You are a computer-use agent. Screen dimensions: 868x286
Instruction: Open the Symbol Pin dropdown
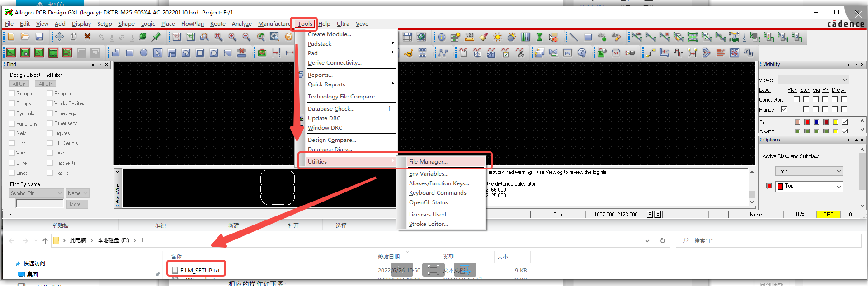(x=37, y=193)
